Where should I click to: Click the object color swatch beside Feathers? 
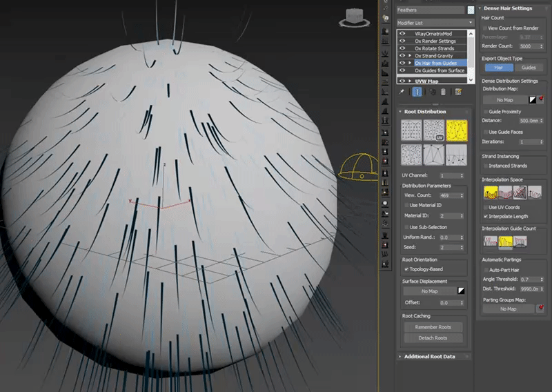pyautogui.click(x=471, y=10)
